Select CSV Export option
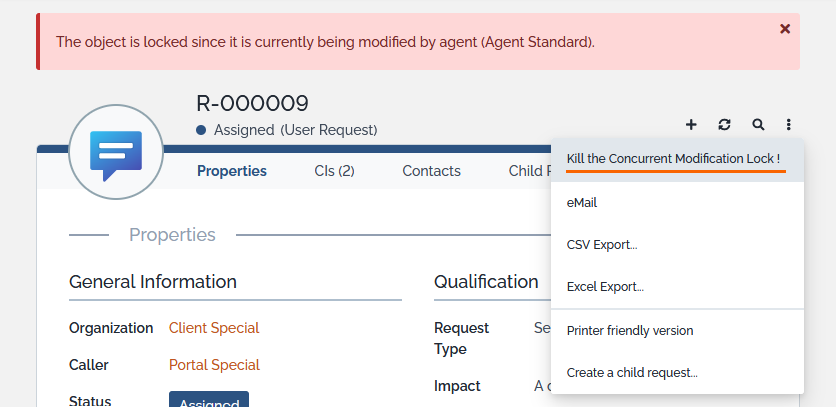 (602, 245)
